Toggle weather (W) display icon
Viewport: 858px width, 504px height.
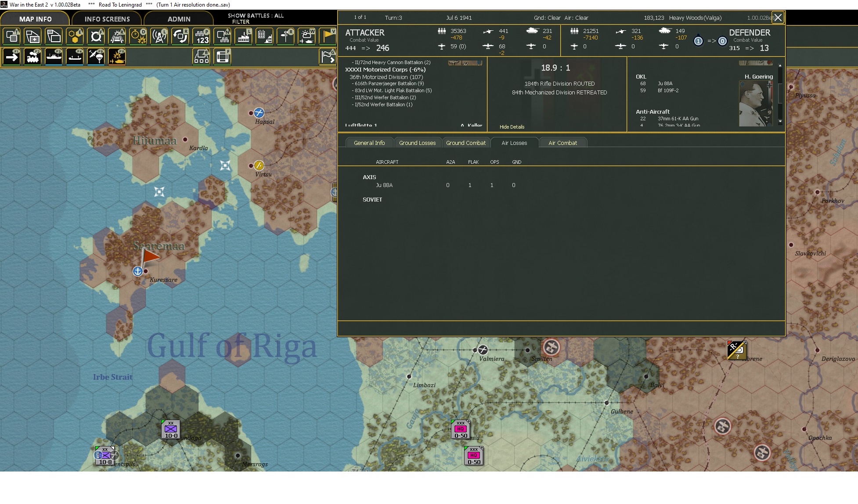pos(307,36)
